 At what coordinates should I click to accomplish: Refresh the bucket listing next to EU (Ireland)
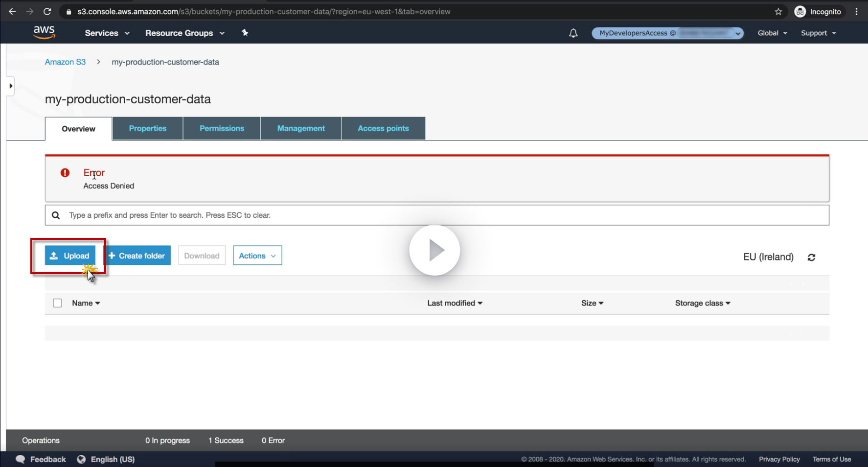coord(811,257)
